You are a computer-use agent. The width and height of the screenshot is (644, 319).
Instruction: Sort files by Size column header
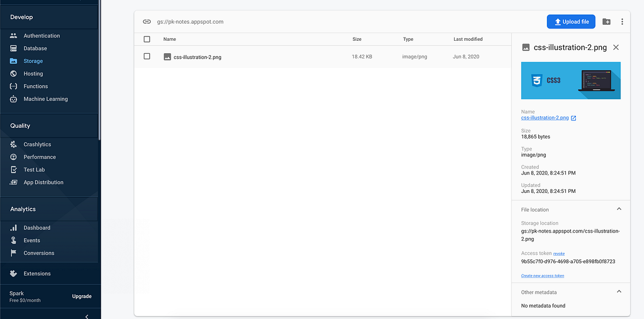[x=357, y=39]
